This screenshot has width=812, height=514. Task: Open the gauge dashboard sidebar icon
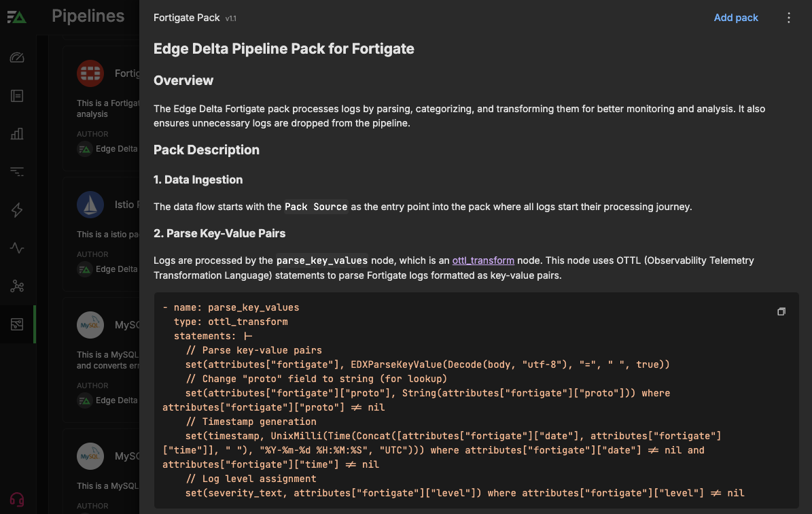pyautogui.click(x=17, y=58)
